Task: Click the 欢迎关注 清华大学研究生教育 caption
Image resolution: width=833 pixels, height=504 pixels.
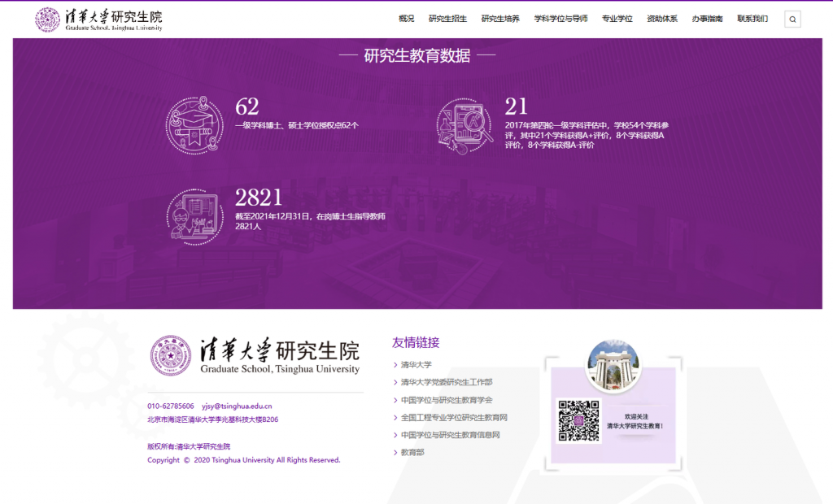Action: point(635,421)
